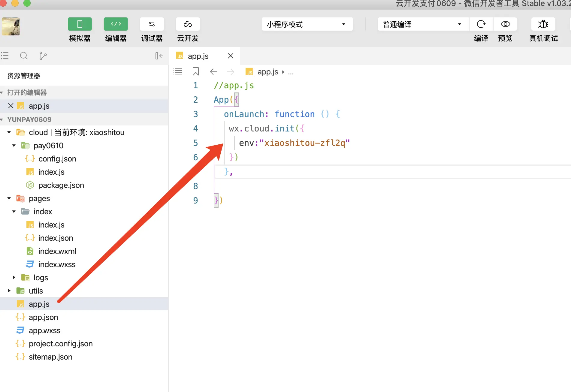Open index.json file

point(84,238)
